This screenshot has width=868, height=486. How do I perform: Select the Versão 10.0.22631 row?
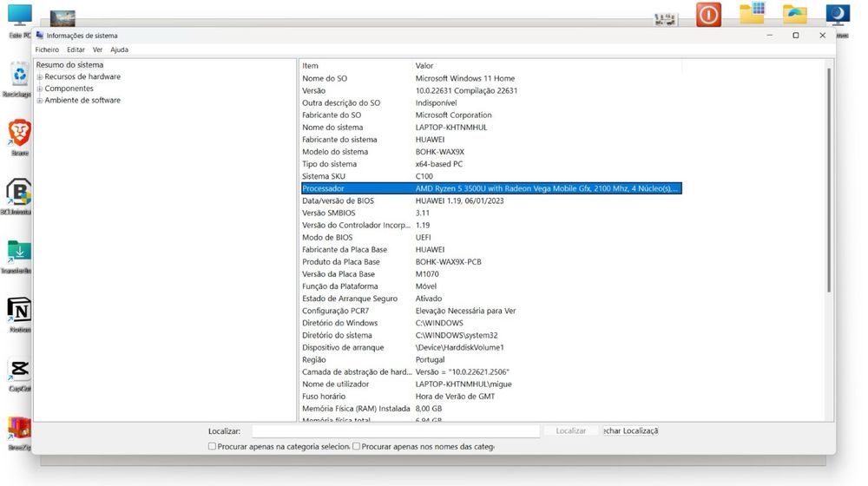pos(491,91)
